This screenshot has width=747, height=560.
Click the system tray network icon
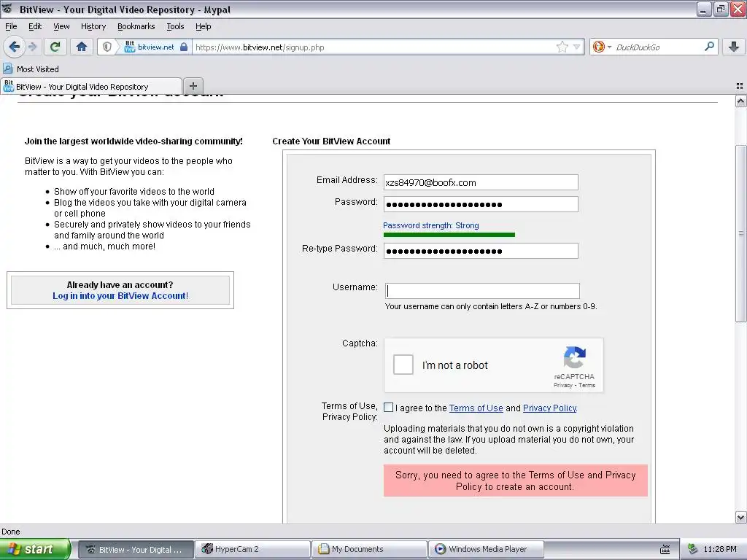click(692, 549)
